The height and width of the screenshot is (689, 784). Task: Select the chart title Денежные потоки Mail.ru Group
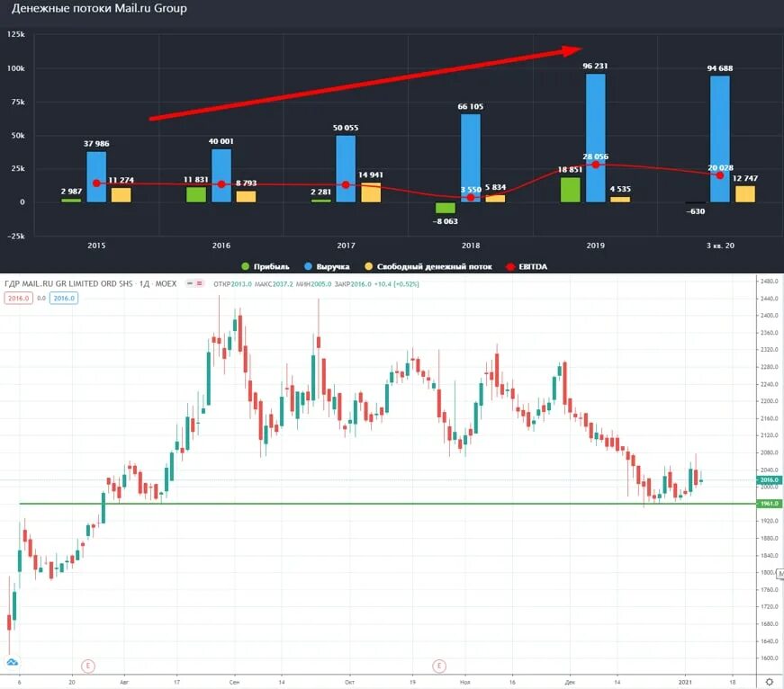pos(99,8)
